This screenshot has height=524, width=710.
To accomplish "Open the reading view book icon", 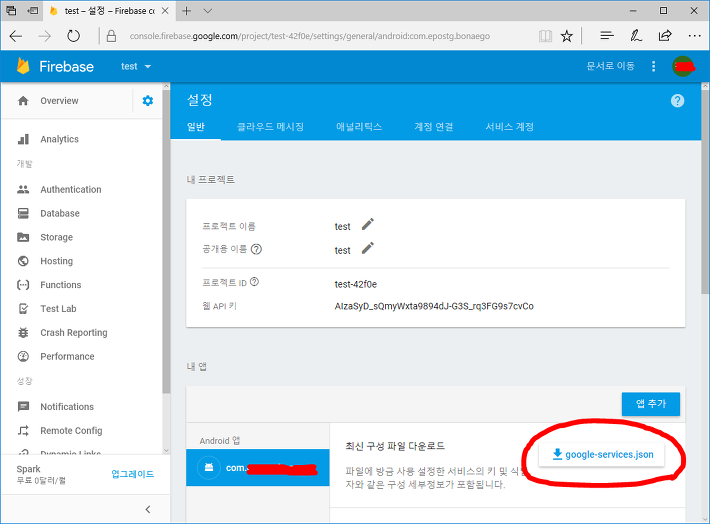I will coord(545,36).
